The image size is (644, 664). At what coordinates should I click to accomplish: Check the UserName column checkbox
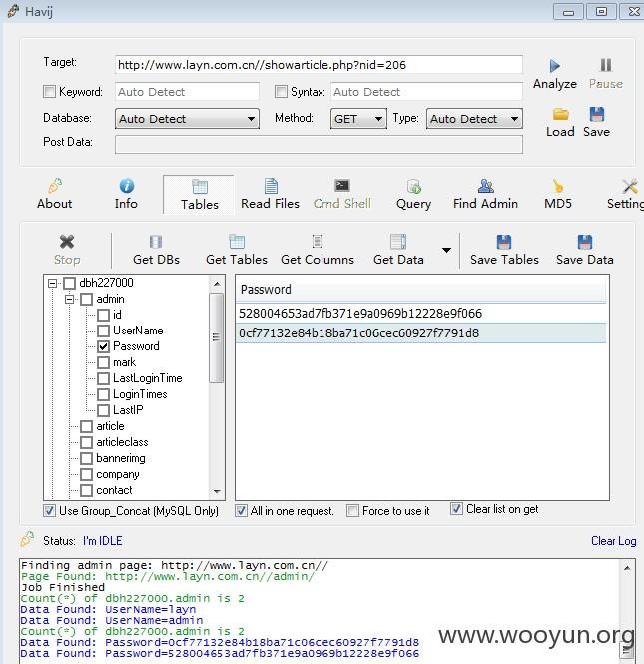(103, 331)
